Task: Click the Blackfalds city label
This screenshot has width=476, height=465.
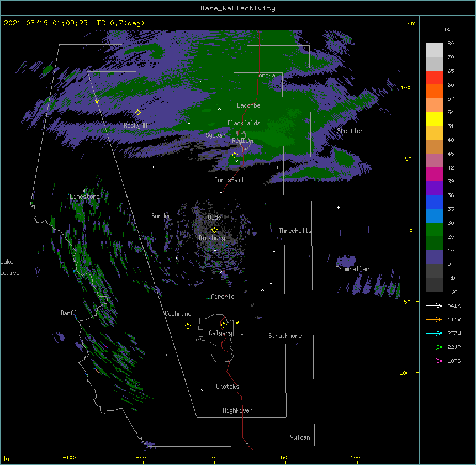Action: (x=244, y=123)
